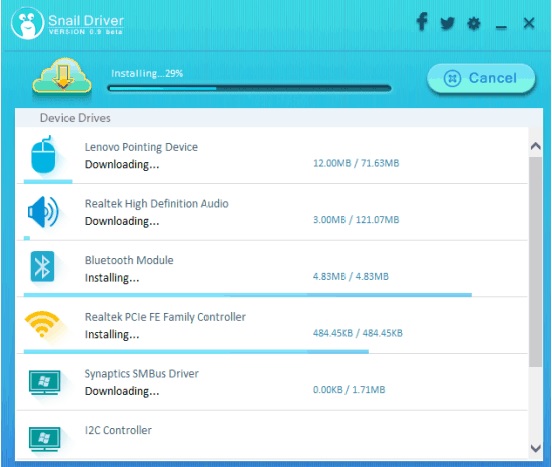Image resolution: width=552 pixels, height=467 pixels.
Task: Click the overall installing progress bar
Action: [249, 88]
